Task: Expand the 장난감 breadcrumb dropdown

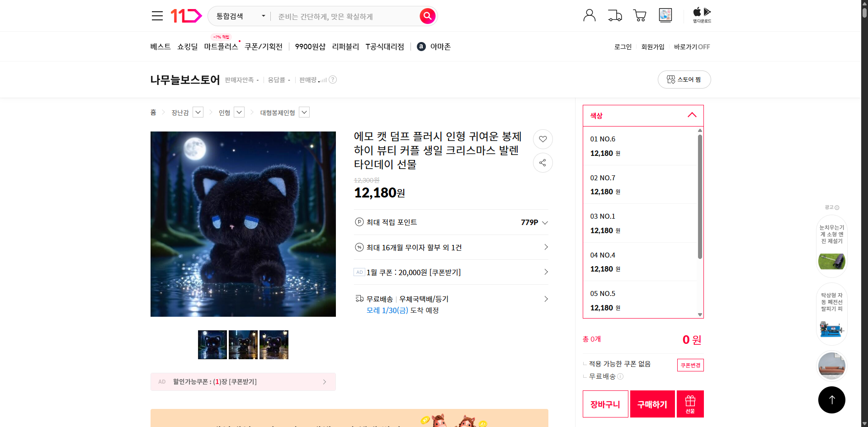Action: point(198,112)
